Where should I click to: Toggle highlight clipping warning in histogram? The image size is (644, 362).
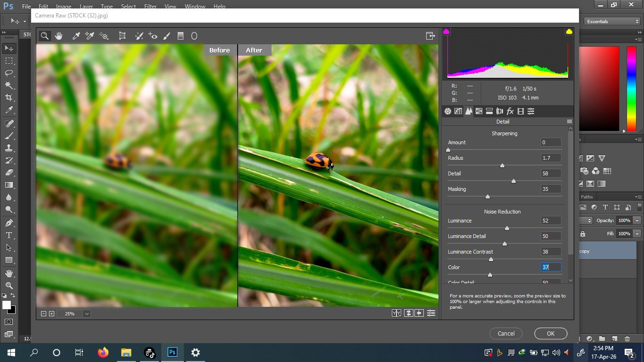click(569, 32)
